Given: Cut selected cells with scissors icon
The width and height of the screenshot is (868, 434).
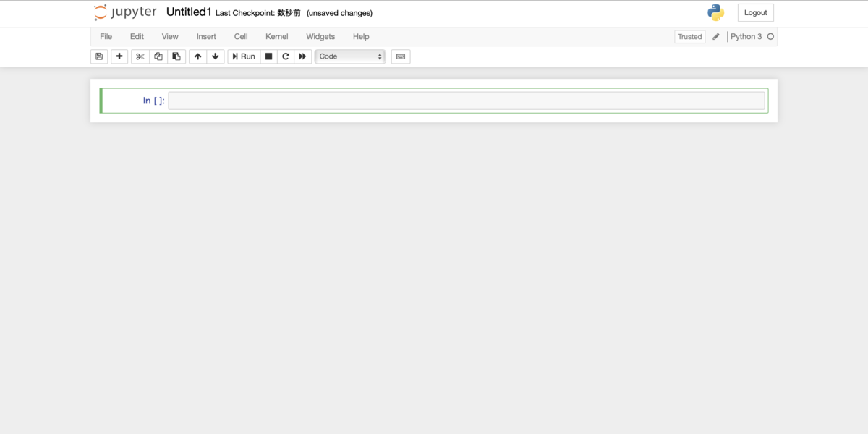Looking at the screenshot, I should pyautogui.click(x=140, y=56).
